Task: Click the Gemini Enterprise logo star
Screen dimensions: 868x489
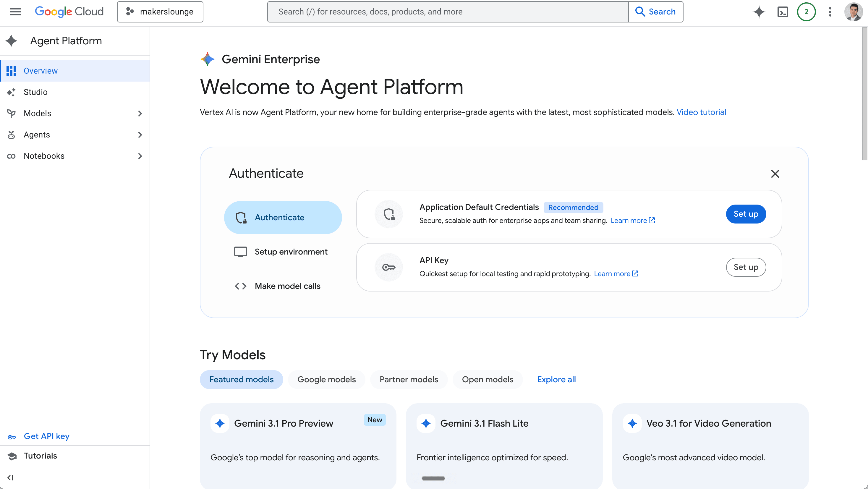Action: click(x=208, y=59)
